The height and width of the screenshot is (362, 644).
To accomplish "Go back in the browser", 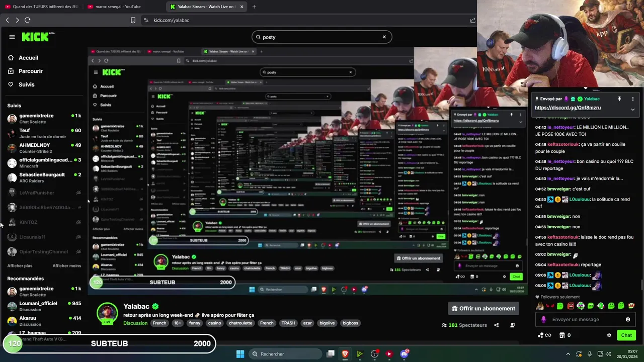I will (x=7, y=20).
